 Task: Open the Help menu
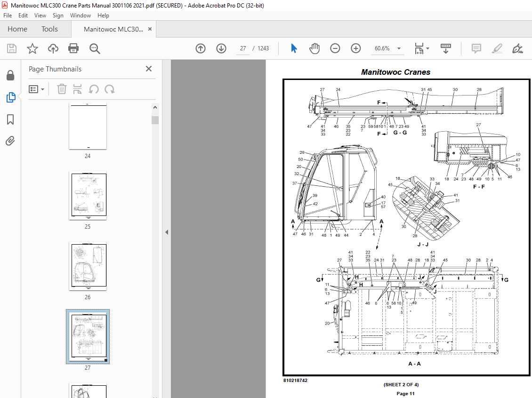(103, 15)
